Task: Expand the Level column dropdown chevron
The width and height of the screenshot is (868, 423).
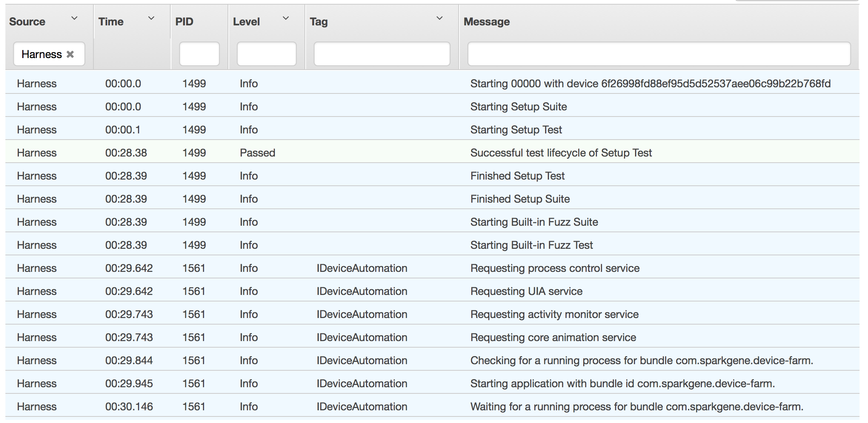Action: click(x=286, y=18)
